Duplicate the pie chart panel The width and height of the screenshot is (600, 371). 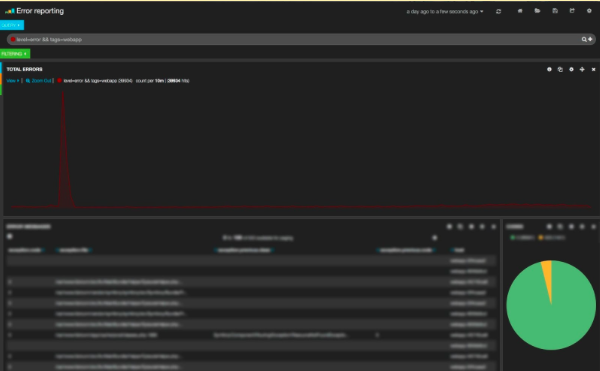pyautogui.click(x=560, y=227)
